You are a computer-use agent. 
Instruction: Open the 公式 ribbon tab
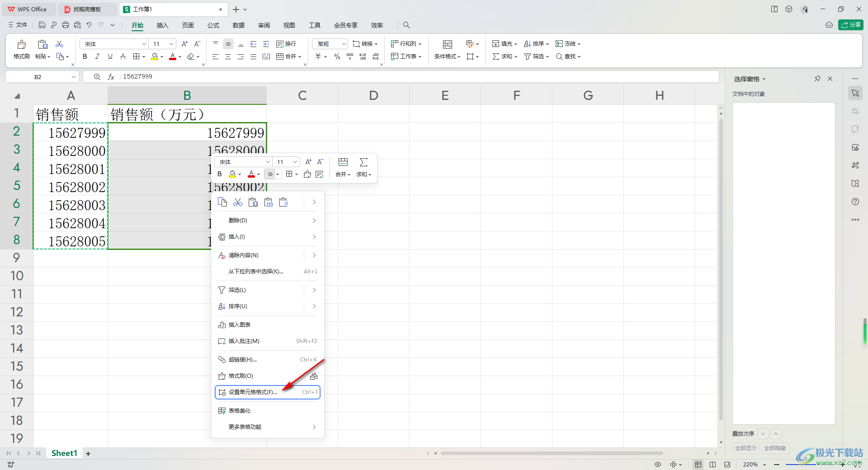click(213, 25)
